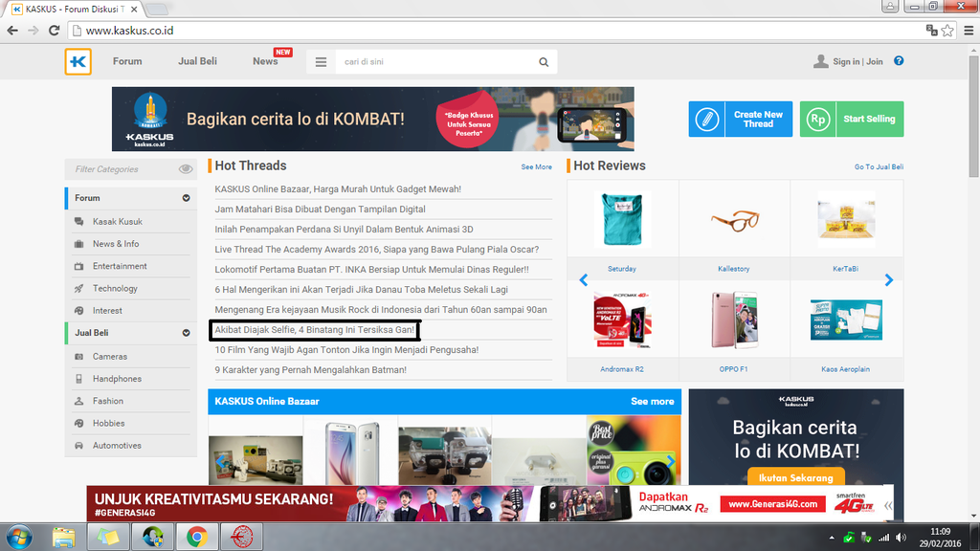Click next arrow in Online Bazaar carousel
The height and width of the screenshot is (551, 980).
[670, 461]
